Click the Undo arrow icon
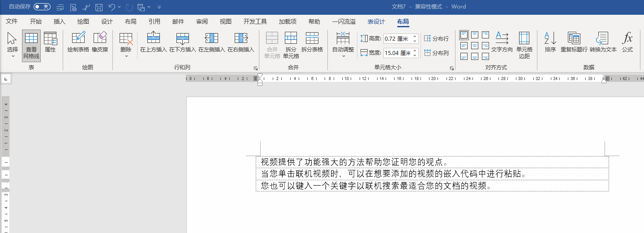Viewport: 644px width, 233px height. [112, 7]
